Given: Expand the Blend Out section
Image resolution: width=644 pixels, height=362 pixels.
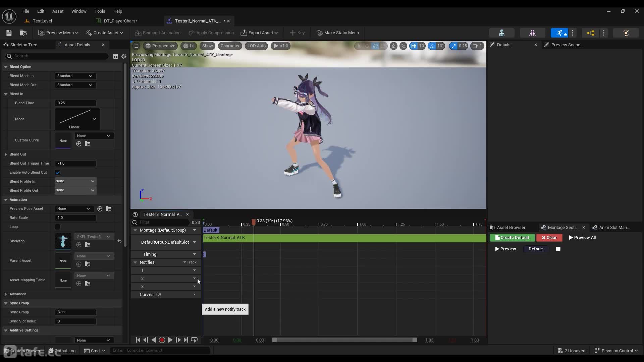Looking at the screenshot, I should tap(6, 155).
